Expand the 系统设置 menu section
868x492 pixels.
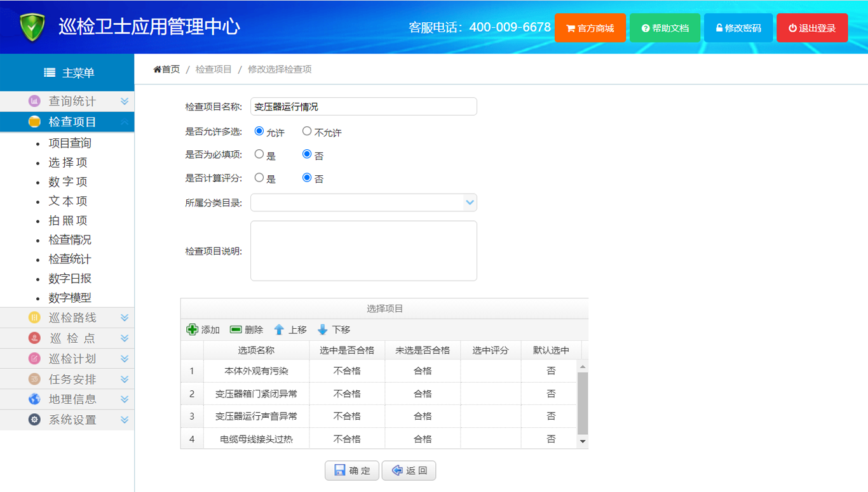point(125,420)
